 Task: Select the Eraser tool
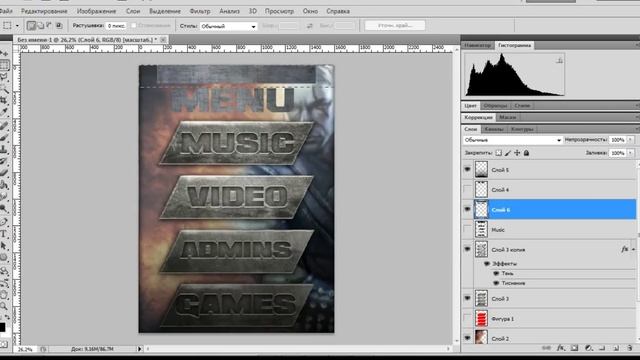(x=4, y=173)
